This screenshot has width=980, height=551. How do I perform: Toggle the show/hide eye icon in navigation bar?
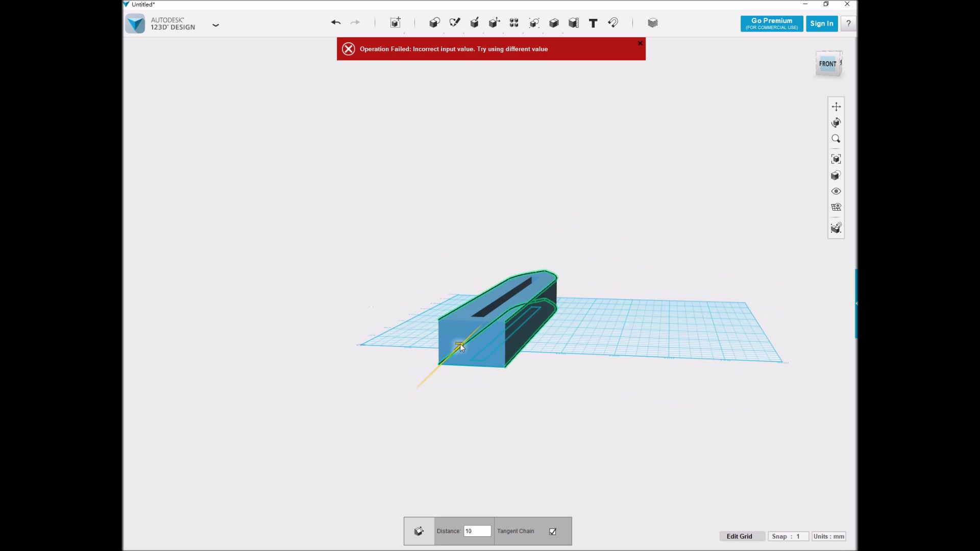click(x=836, y=191)
